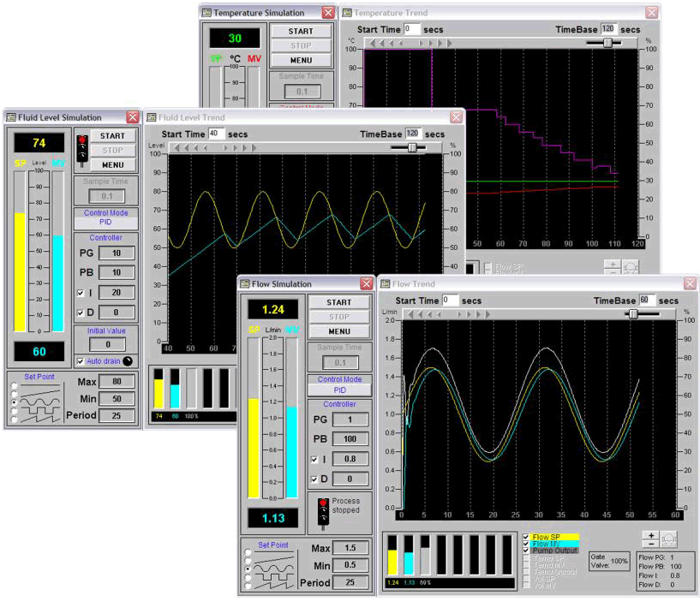
Task: Toggle the Flow SP trace checkbox
Action: click(x=527, y=538)
